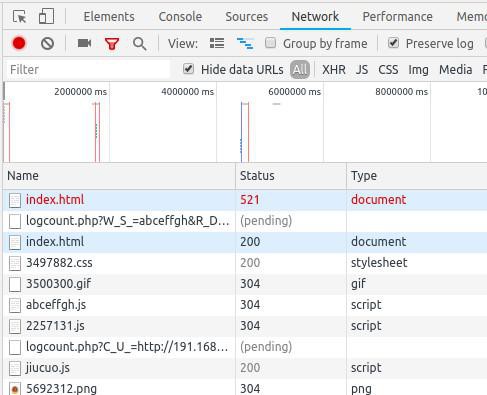This screenshot has width=487, height=395.
Task: Select the All filter type
Action: pyautogui.click(x=300, y=70)
